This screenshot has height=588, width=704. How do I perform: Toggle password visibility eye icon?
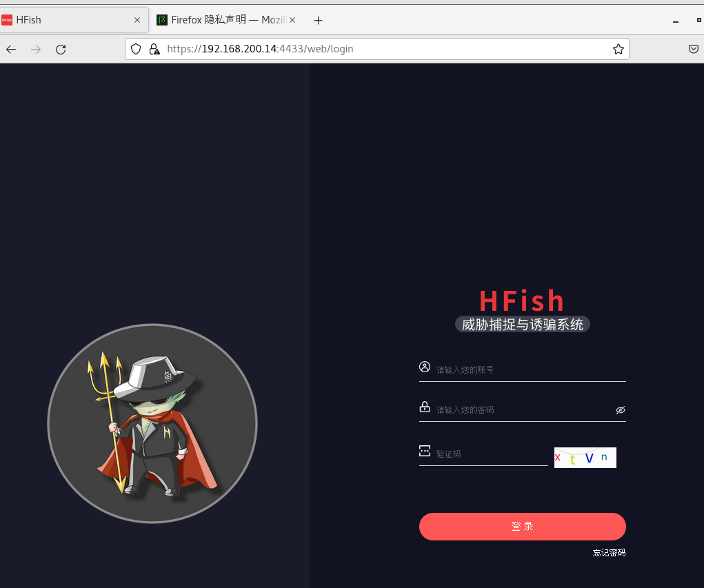pos(621,410)
